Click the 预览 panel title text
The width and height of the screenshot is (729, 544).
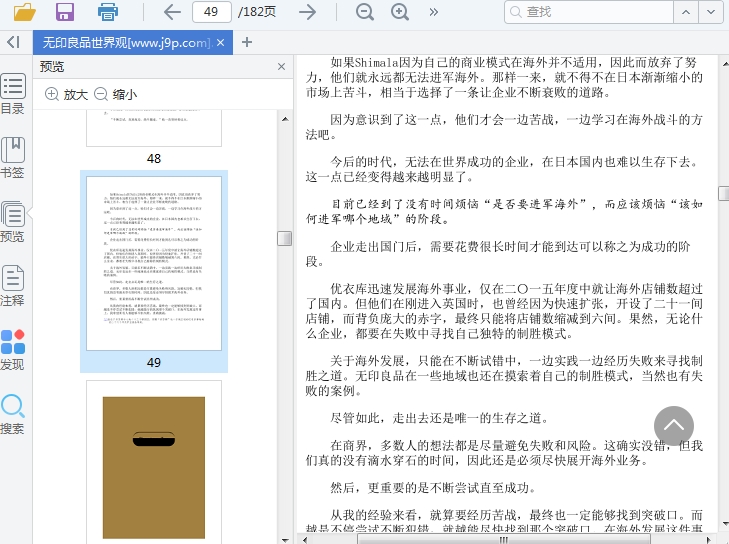(x=52, y=66)
